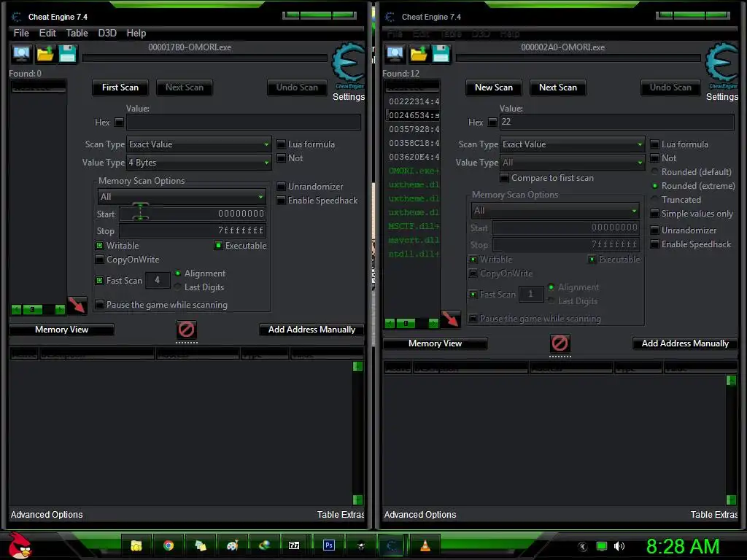Click Value input field in left window

(x=244, y=122)
